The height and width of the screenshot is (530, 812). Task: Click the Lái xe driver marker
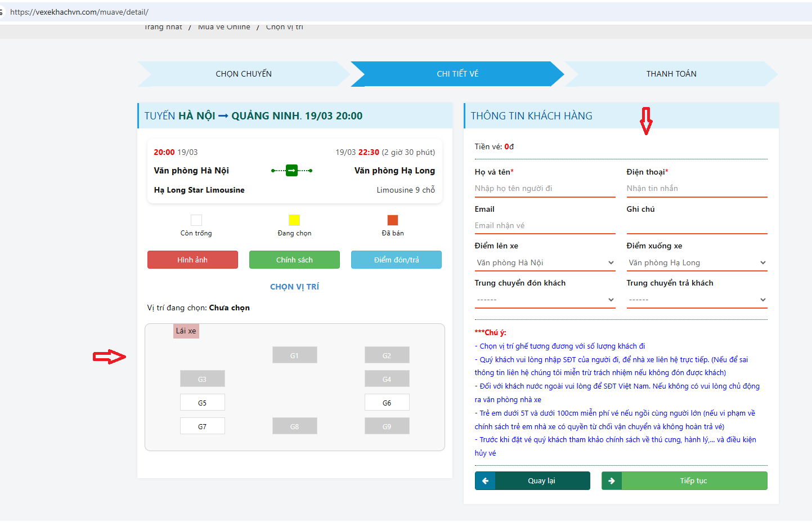[186, 331]
